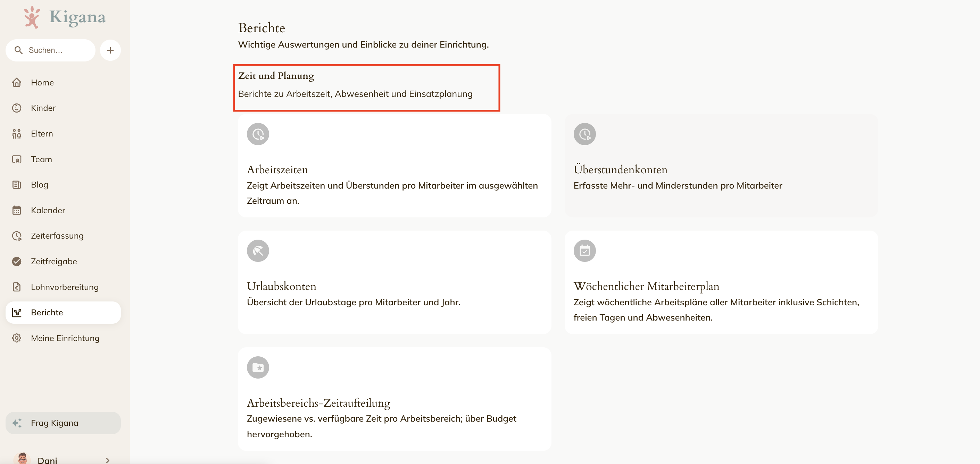
Task: Focus the Suchen search field
Action: pyautogui.click(x=51, y=50)
